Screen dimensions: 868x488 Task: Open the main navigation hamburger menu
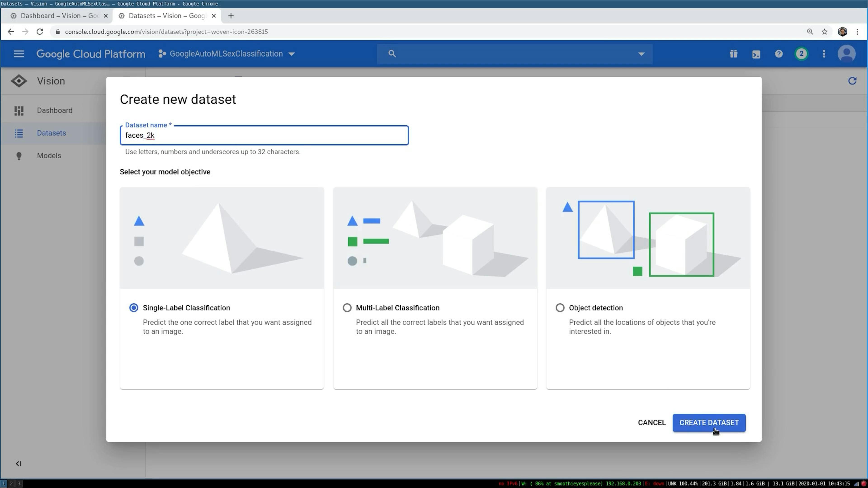coord(19,54)
